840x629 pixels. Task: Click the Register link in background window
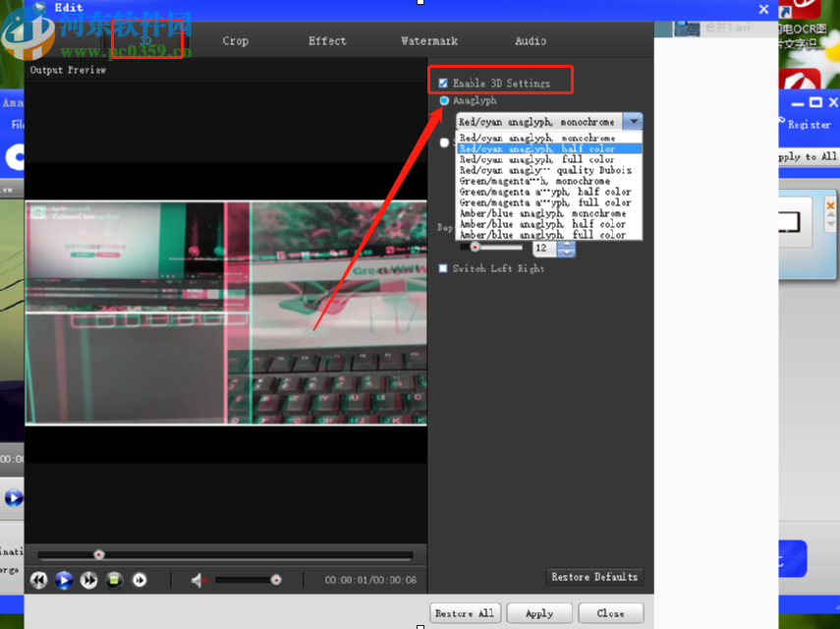click(809, 124)
